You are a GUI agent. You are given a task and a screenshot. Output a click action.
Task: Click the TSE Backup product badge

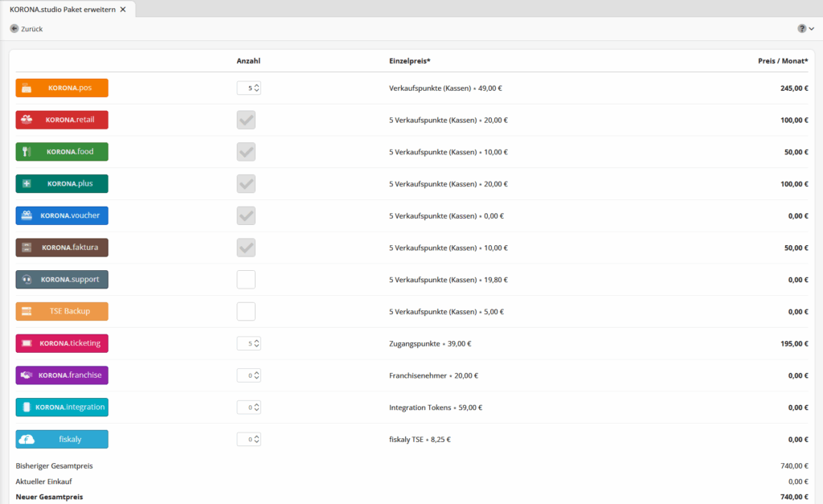coord(62,311)
